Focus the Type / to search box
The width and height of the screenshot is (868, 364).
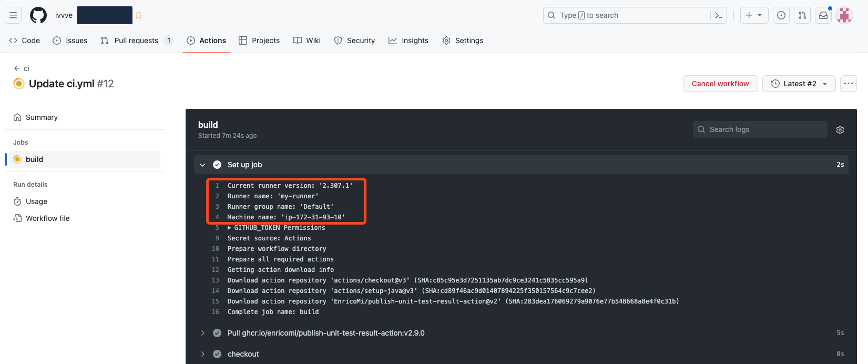pos(628,15)
